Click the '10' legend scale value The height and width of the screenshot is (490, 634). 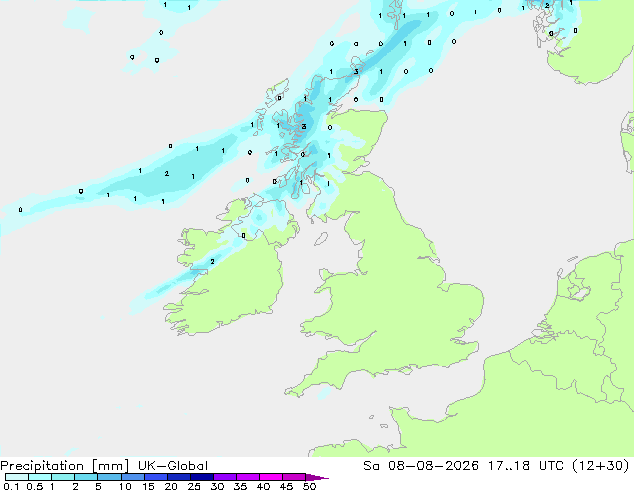point(125,486)
